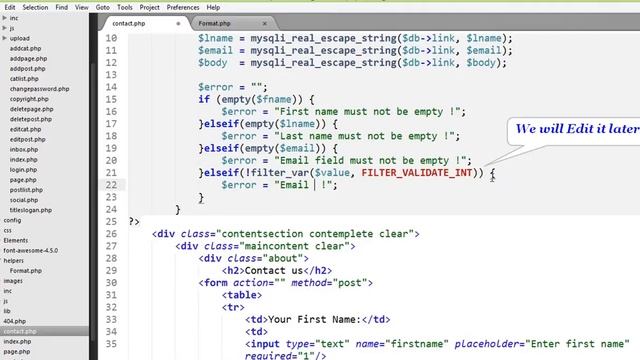
Task: Click the unsaved dot on the contact.php tab
Action: point(178,23)
